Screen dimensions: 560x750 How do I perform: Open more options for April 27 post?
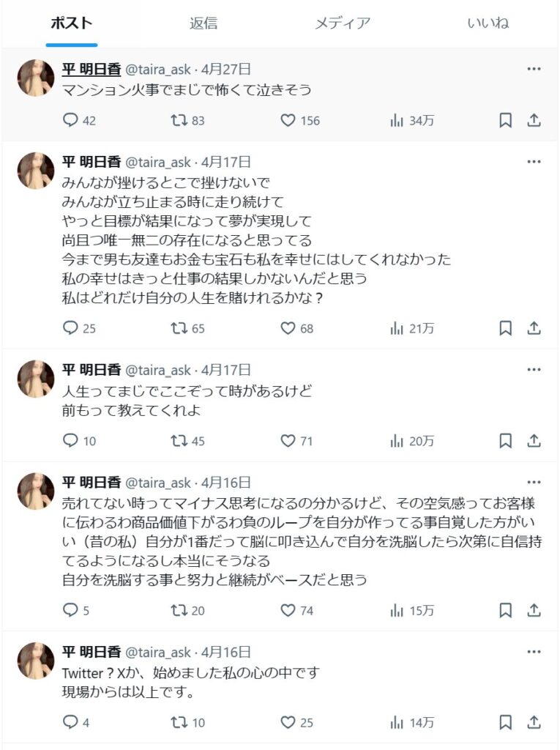[534, 69]
